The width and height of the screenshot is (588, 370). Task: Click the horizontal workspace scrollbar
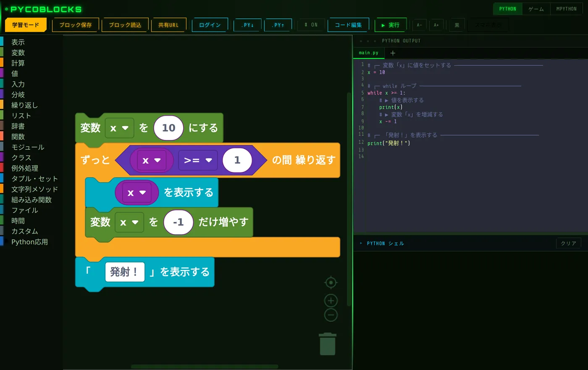pyautogui.click(x=205, y=367)
